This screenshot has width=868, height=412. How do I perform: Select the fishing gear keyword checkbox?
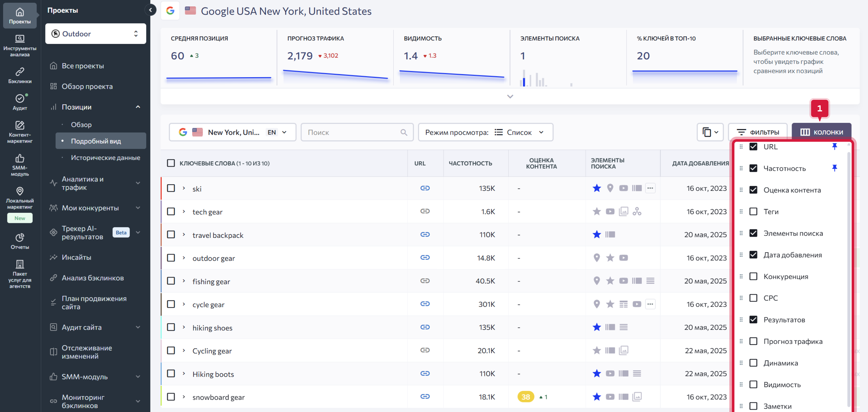point(171,281)
